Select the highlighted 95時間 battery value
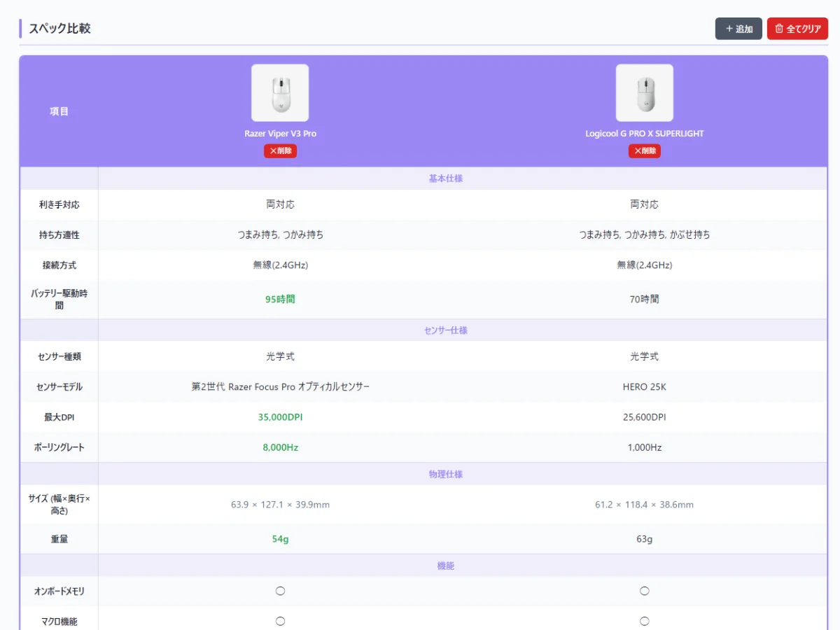840x630 pixels. 280,300
